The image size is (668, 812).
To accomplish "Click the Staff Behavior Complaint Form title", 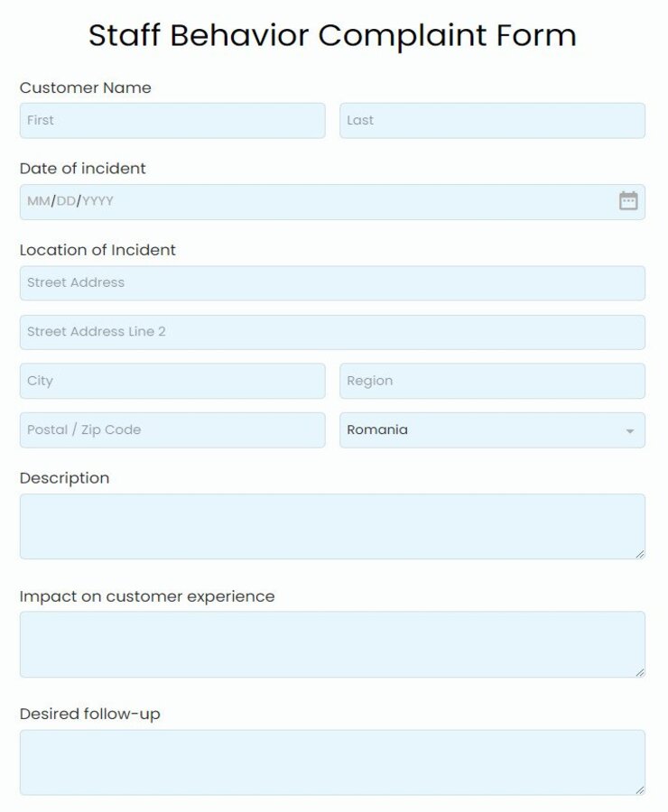I will [x=333, y=35].
